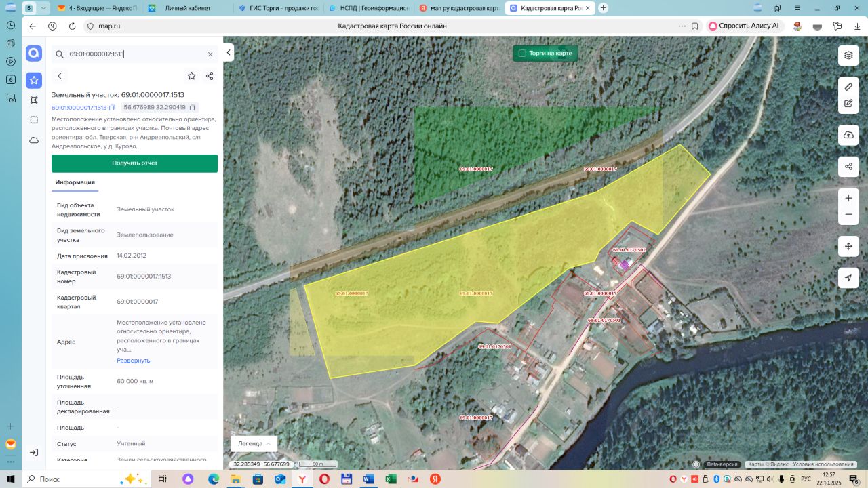Collapse the left information side panel
This screenshot has width=868, height=488.
pos(229,52)
